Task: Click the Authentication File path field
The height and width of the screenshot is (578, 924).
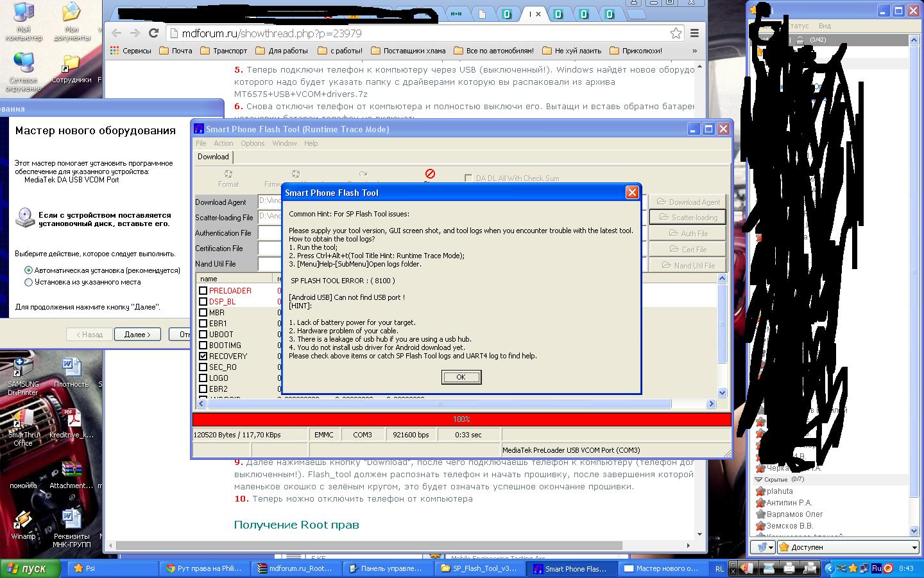Action: coord(270,233)
